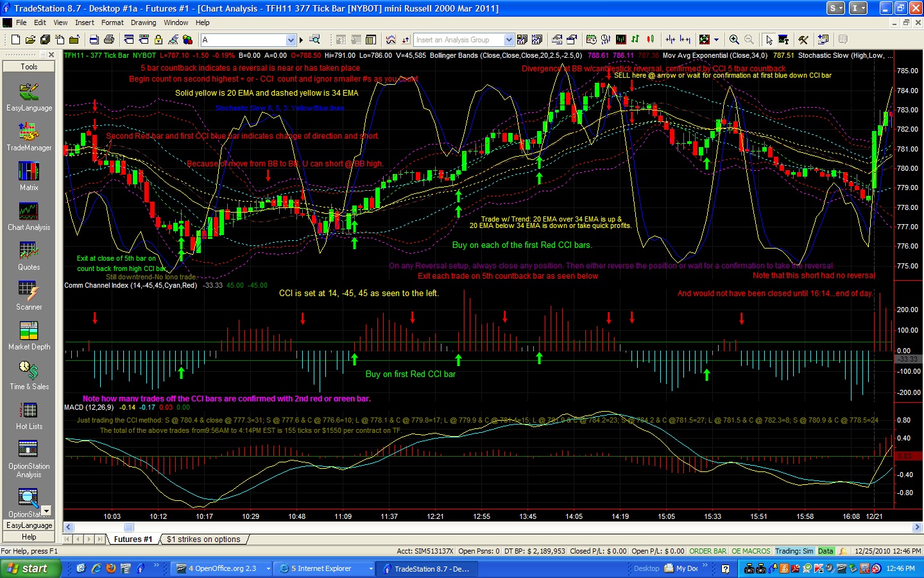
Task: Open Market Depth from the Tools sidebar
Action: 29,336
